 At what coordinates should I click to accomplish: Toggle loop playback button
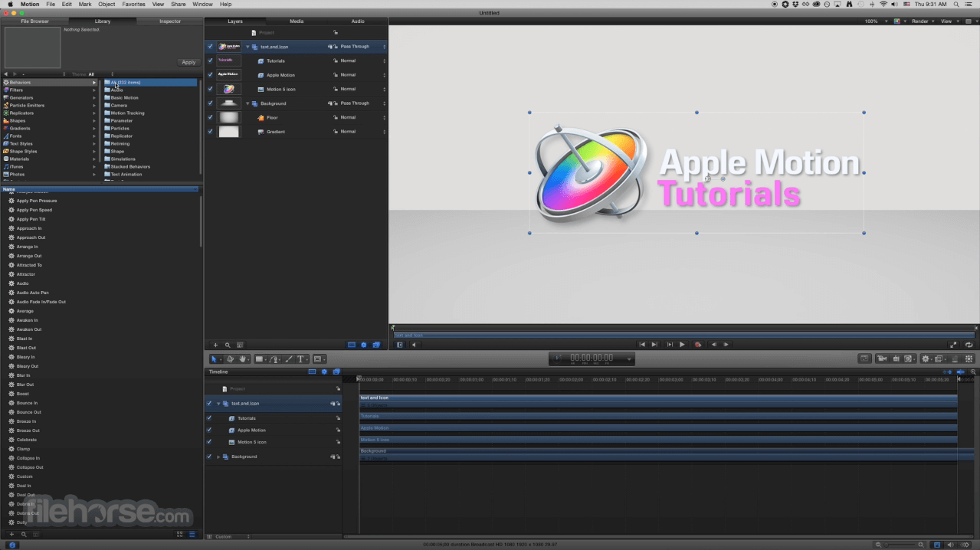coord(969,345)
